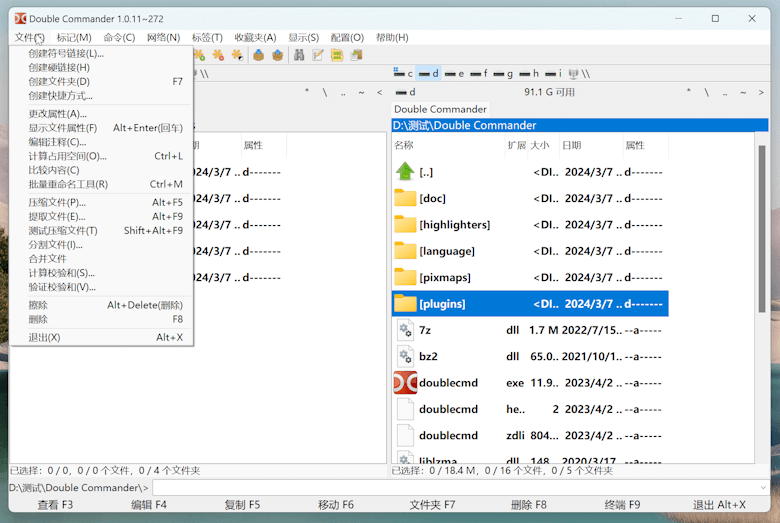This screenshot has width=780, height=523.
Task: Click the 终端 F9 button
Action: click(x=622, y=505)
